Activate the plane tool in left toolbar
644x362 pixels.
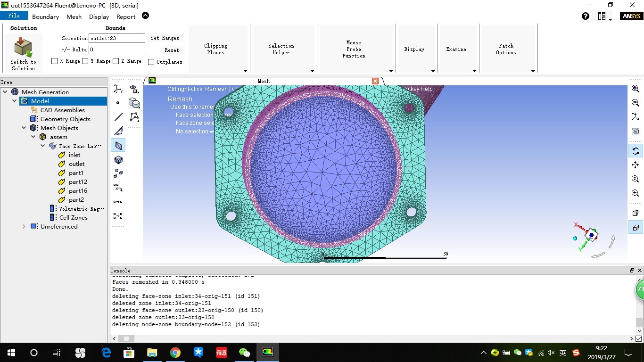(x=118, y=145)
